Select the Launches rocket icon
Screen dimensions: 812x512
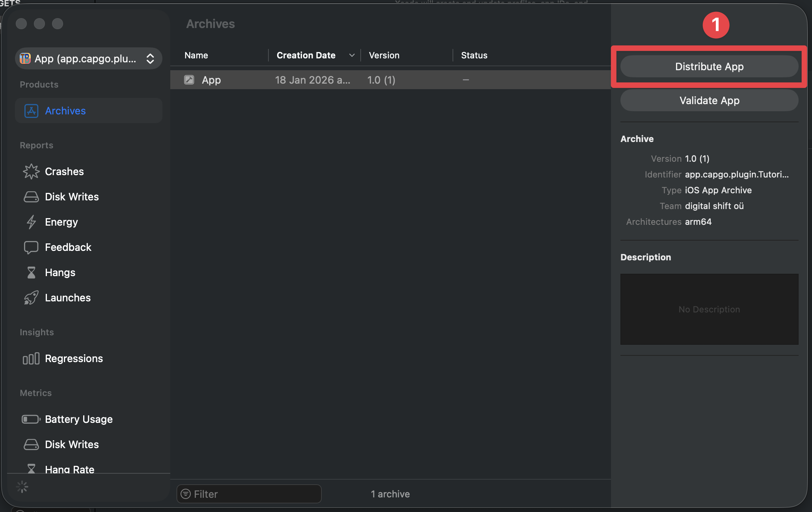coord(31,297)
